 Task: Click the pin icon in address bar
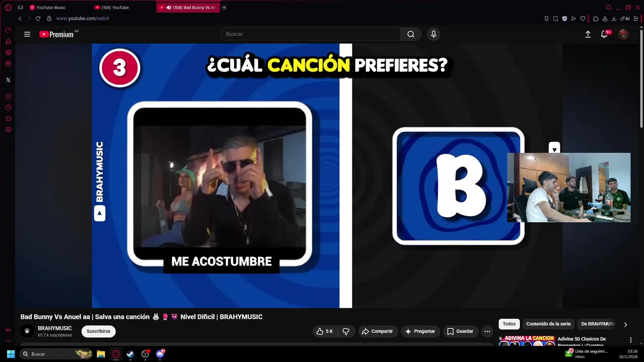546,19
